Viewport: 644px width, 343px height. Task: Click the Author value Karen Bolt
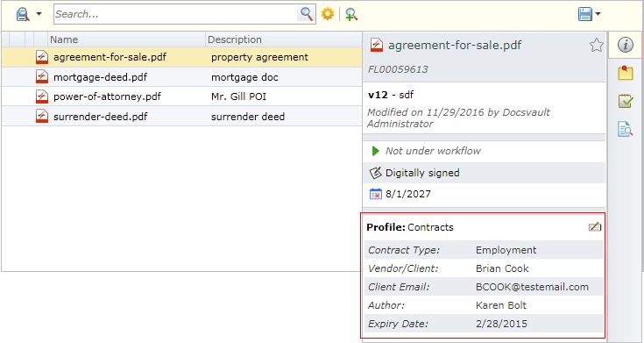(x=500, y=305)
